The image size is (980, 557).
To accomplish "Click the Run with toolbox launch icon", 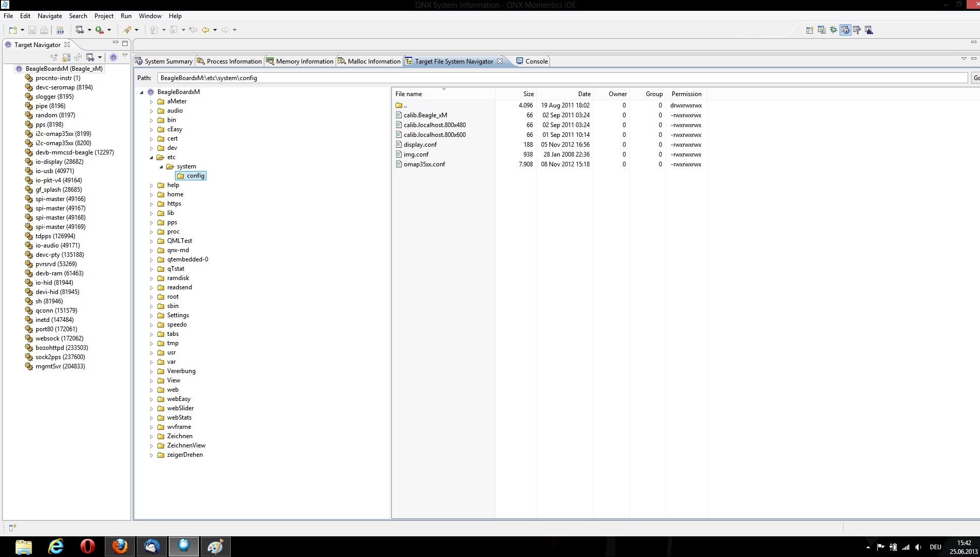I will click(100, 30).
